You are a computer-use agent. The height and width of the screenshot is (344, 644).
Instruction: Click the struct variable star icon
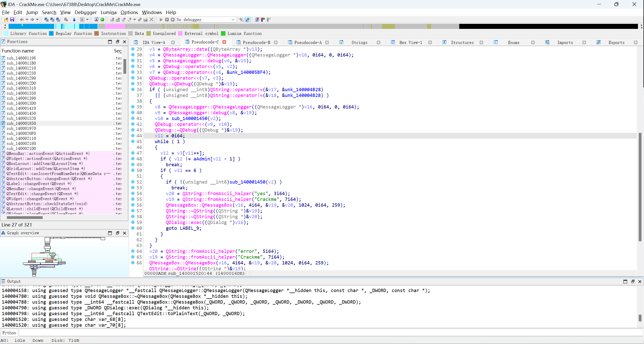point(129,20)
